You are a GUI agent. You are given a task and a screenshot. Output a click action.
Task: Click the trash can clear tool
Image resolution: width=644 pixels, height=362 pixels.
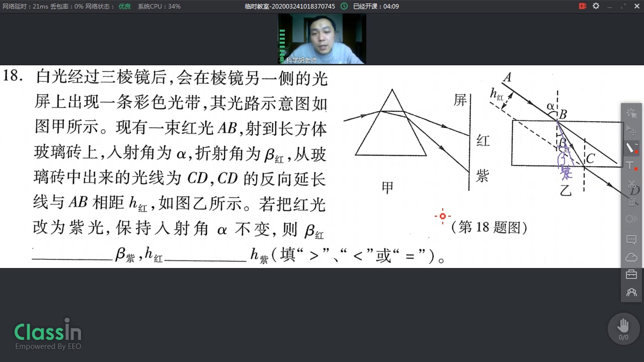pyautogui.click(x=631, y=202)
